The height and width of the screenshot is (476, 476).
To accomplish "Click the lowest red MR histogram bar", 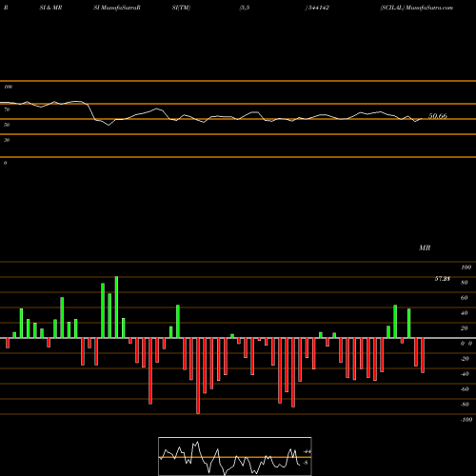I will click(198, 376).
